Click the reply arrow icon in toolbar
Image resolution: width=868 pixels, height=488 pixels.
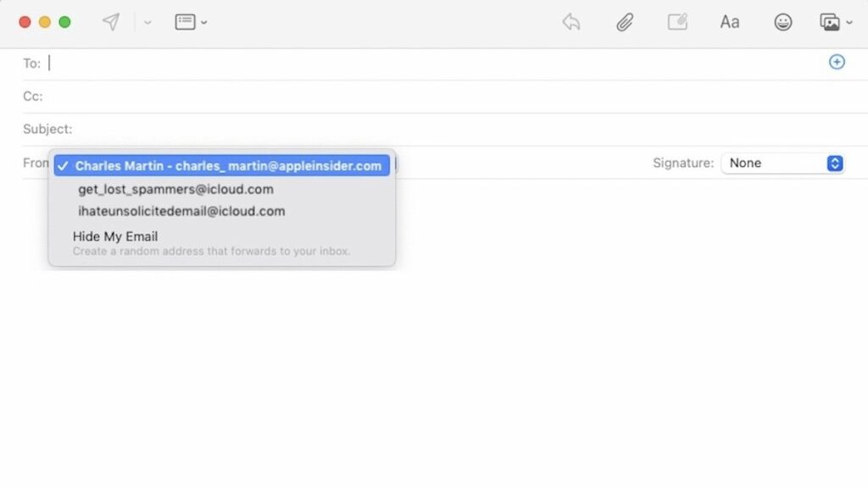571,22
